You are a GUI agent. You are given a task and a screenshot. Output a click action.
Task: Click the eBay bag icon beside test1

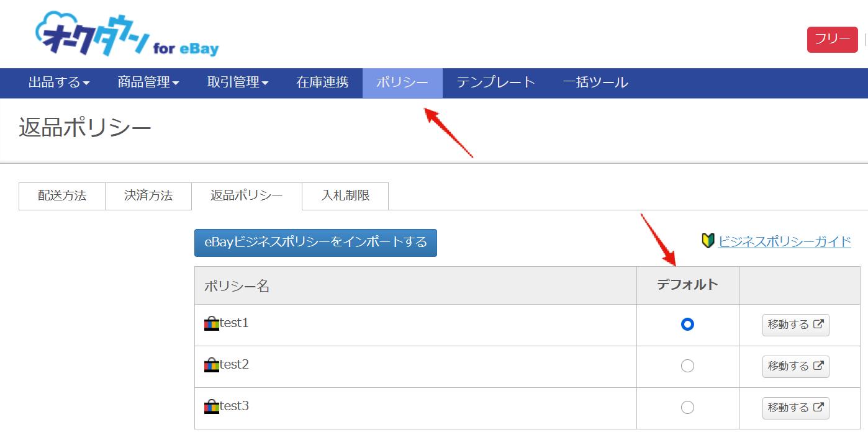coord(212,324)
